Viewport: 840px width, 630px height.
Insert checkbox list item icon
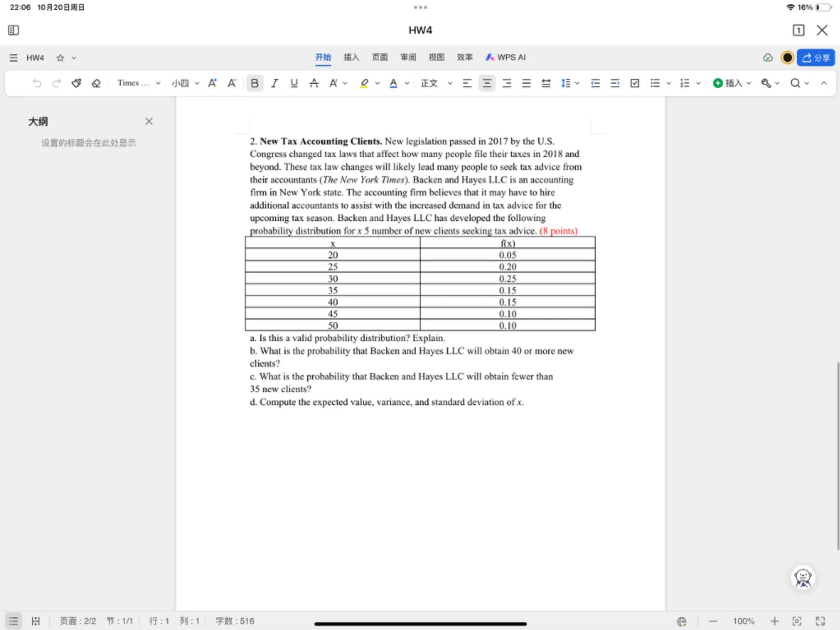tap(635, 83)
